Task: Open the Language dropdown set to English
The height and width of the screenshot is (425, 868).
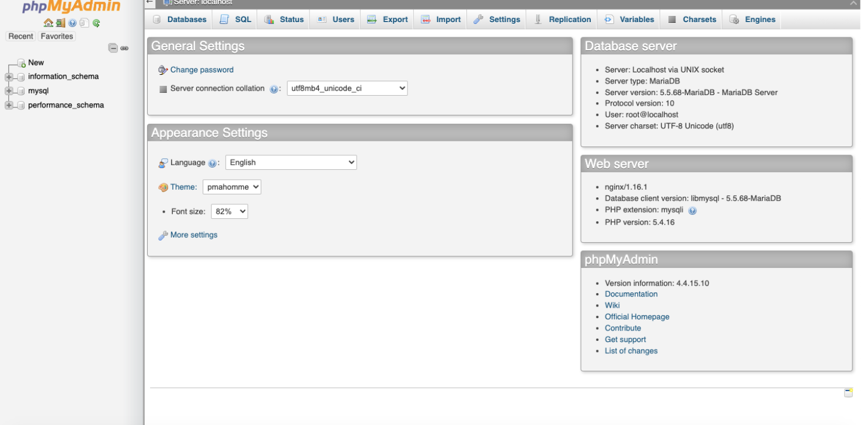Action: [x=291, y=162]
